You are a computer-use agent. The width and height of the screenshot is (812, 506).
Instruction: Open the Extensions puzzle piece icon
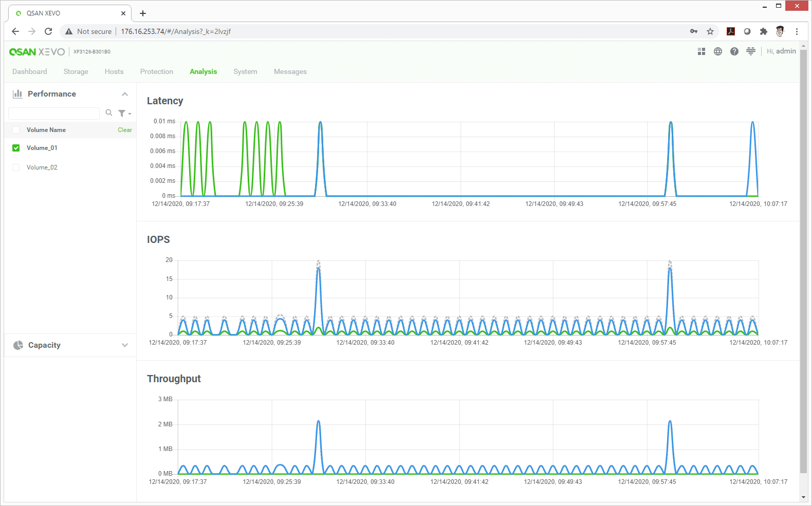(764, 31)
